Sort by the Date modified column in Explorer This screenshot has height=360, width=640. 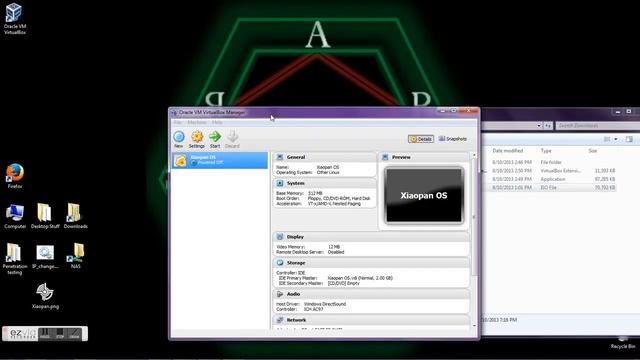(x=507, y=151)
